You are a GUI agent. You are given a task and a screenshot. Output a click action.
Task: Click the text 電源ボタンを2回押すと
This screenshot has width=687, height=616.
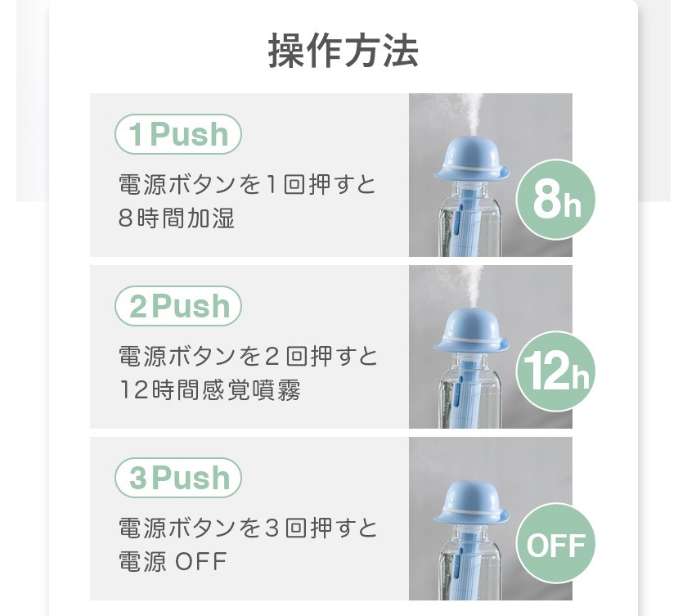[248, 356]
